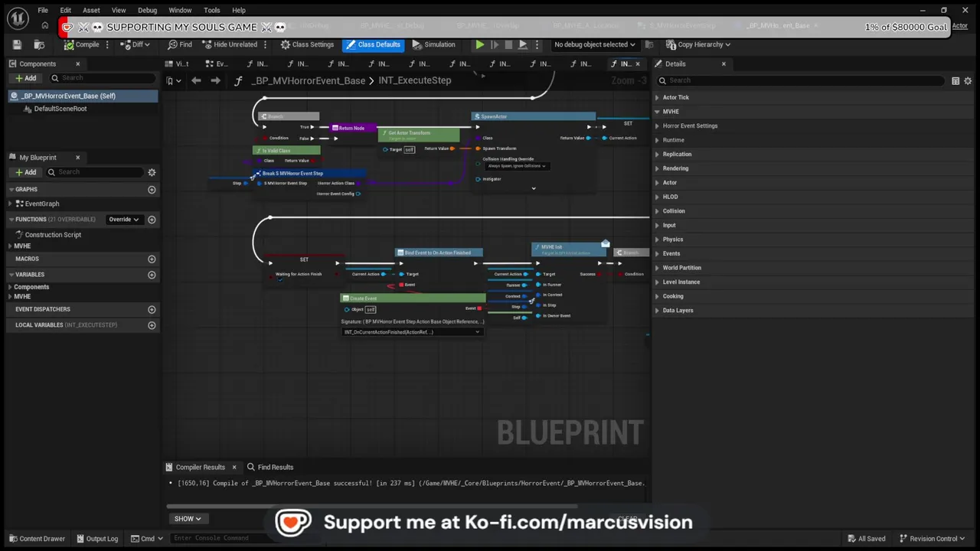The width and height of the screenshot is (980, 551).
Task: Close the Components panel tab
Action: coord(77,64)
